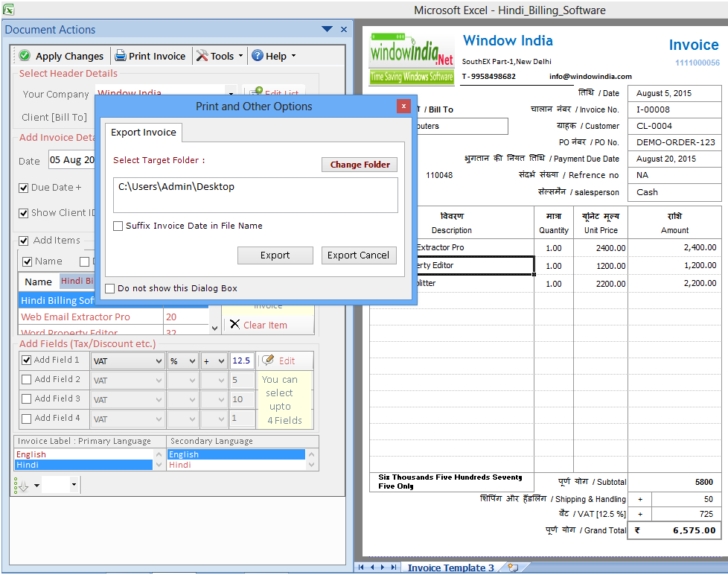Enable Add Field 2 checkbox

coord(27,379)
